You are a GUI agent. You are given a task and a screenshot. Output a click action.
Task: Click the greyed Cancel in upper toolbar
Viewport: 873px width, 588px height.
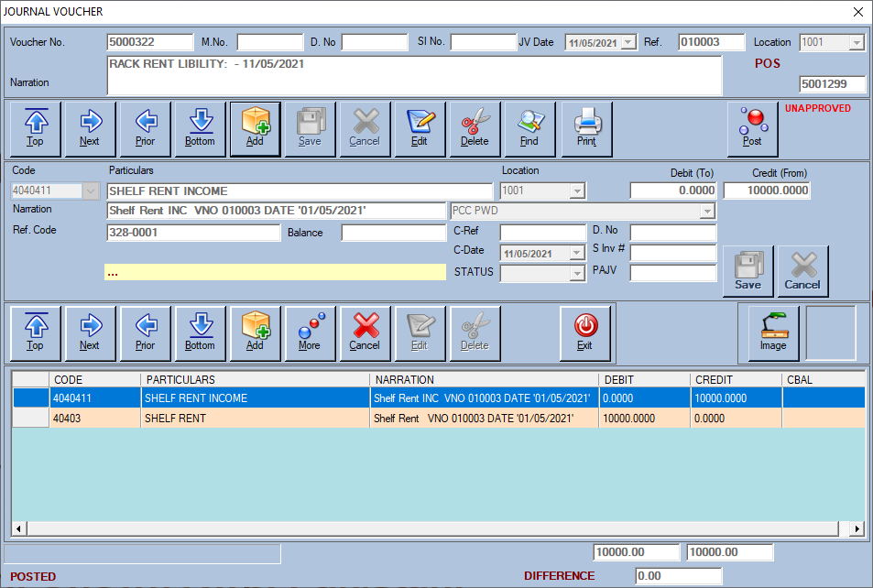tap(366, 128)
